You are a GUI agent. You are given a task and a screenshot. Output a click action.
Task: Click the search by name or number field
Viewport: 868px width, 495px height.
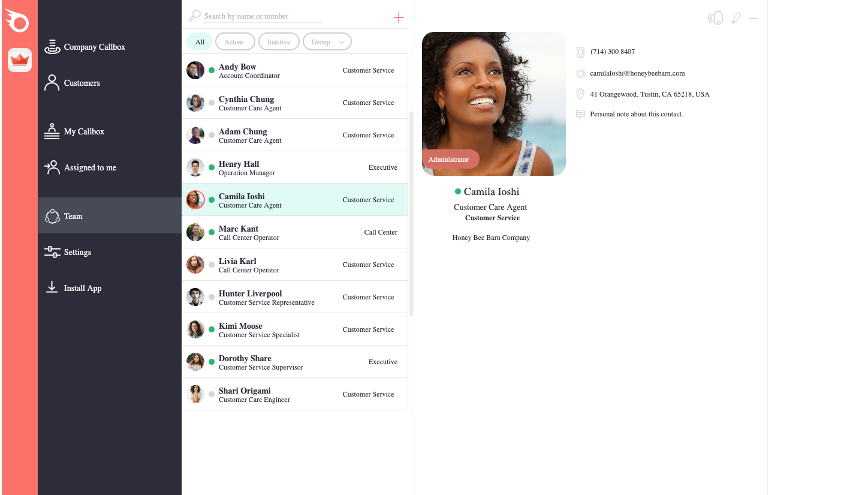[x=263, y=16]
